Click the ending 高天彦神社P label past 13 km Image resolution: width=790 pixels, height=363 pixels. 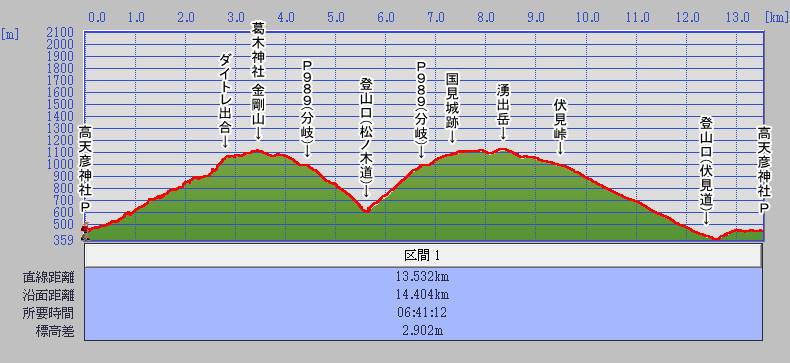coord(765,170)
